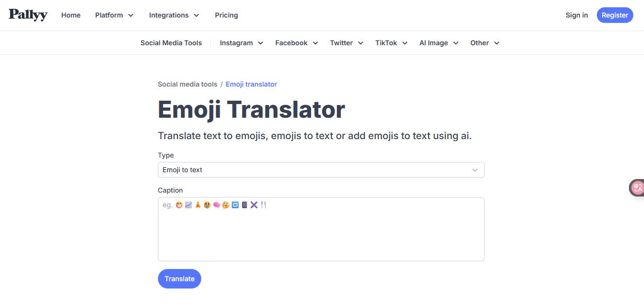Click the Sign in link
This screenshot has width=644, height=305.
click(x=576, y=15)
